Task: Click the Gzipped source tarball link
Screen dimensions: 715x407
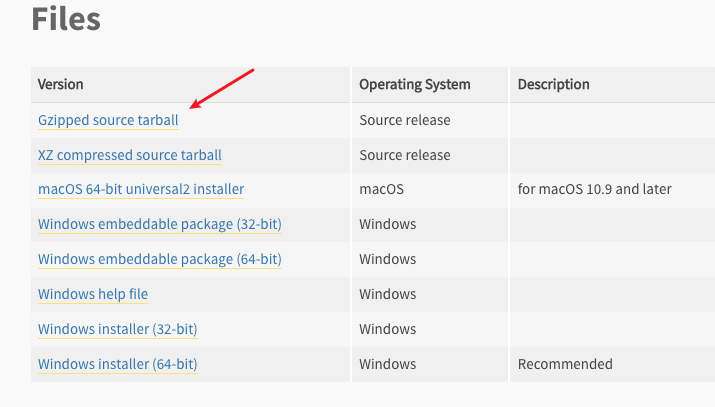Action: pos(108,120)
